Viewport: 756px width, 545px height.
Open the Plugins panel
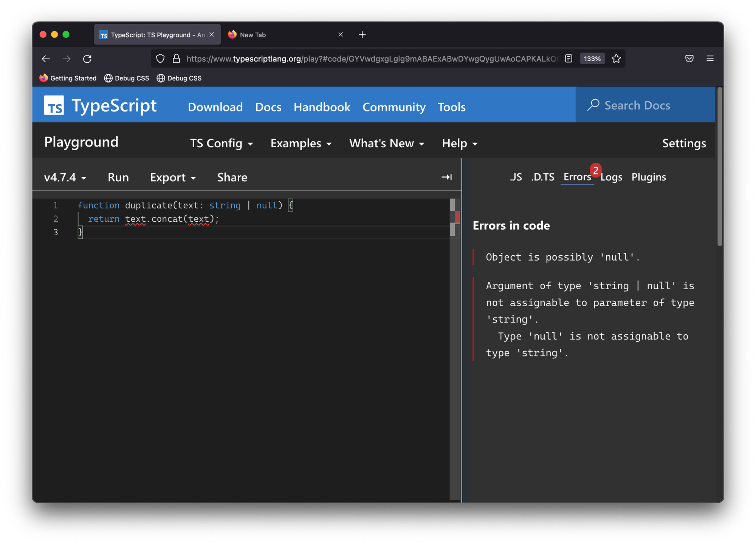tap(649, 176)
